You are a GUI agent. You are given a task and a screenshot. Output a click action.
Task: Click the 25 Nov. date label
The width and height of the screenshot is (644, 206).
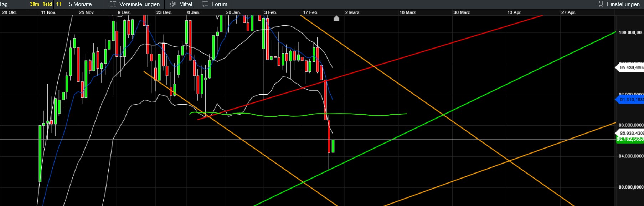[87, 12]
